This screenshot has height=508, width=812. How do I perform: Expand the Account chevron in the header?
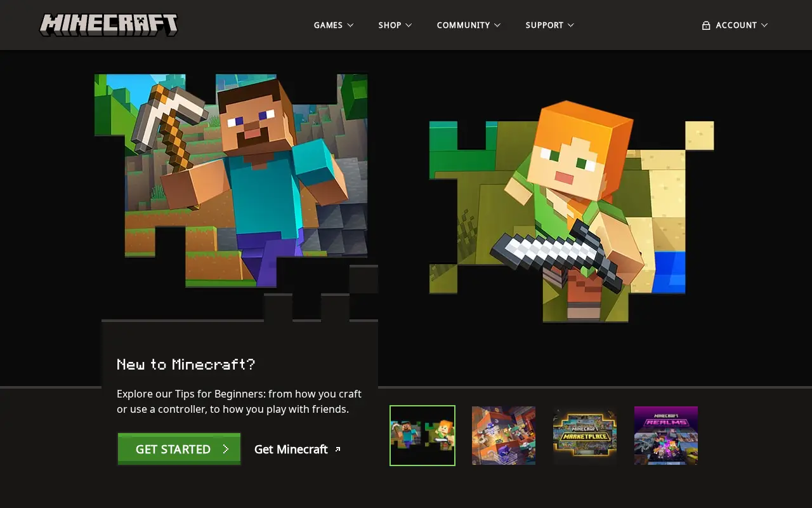764,25
